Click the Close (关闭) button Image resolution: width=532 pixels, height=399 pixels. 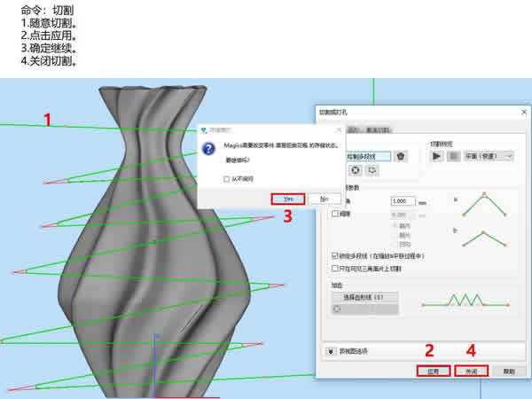coord(471,372)
